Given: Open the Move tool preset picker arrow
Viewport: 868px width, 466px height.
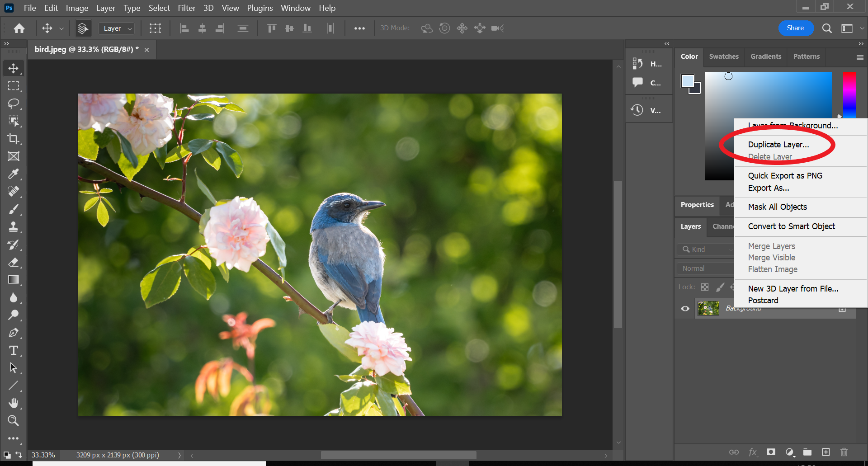Looking at the screenshot, I should point(61,28).
